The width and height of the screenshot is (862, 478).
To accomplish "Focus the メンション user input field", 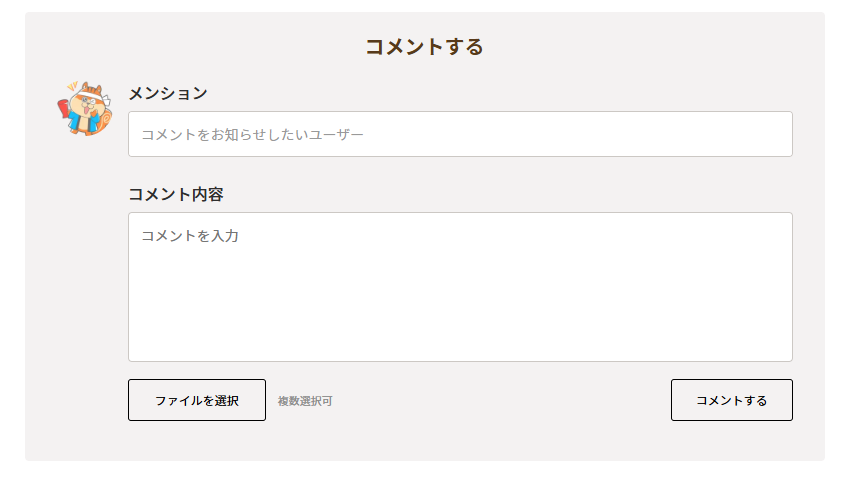I will (x=460, y=134).
